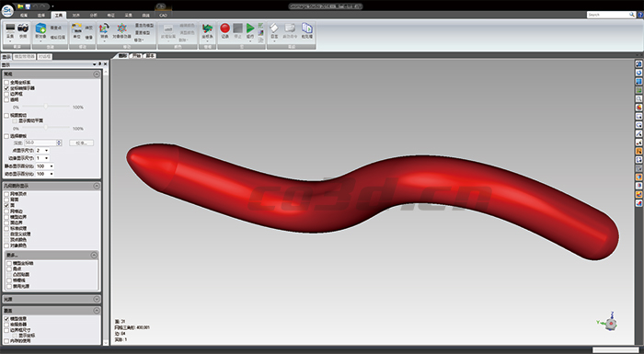Screen dimensions: 644x354
Task: Click the coordinate transform axes icon
Action: coord(208,28)
